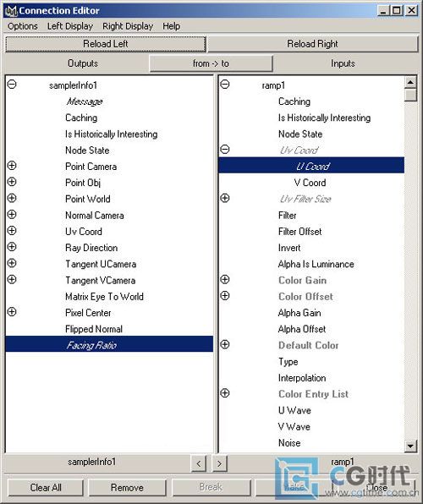Select the U Wave attribute
The height and width of the screenshot is (504, 423).
(294, 410)
